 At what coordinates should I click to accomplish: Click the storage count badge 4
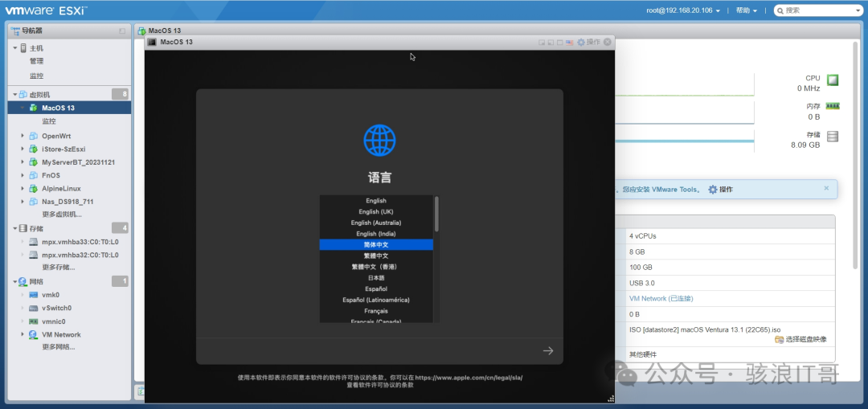120,228
